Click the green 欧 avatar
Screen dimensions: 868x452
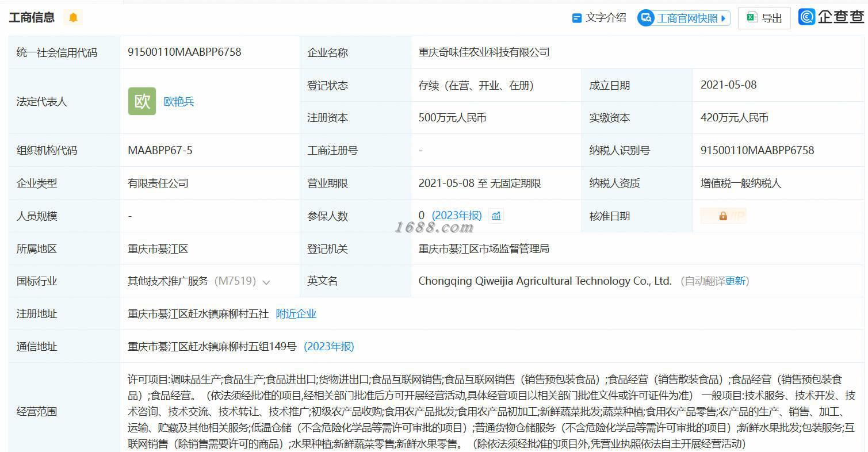tap(142, 101)
